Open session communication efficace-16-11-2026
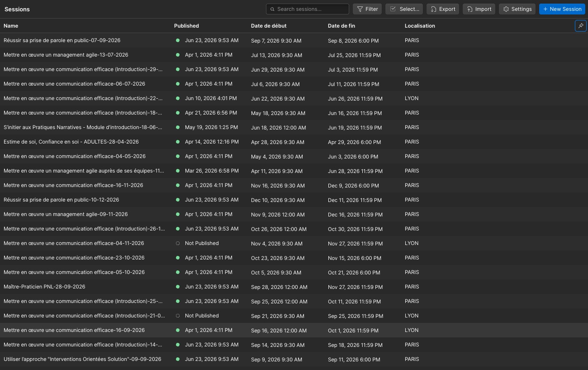588x370 pixels. (x=73, y=185)
